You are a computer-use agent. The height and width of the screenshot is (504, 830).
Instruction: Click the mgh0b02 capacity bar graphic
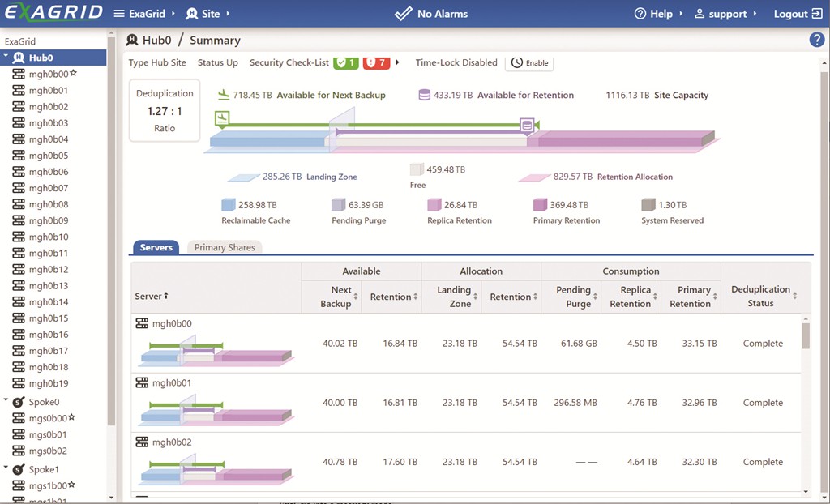216,470
